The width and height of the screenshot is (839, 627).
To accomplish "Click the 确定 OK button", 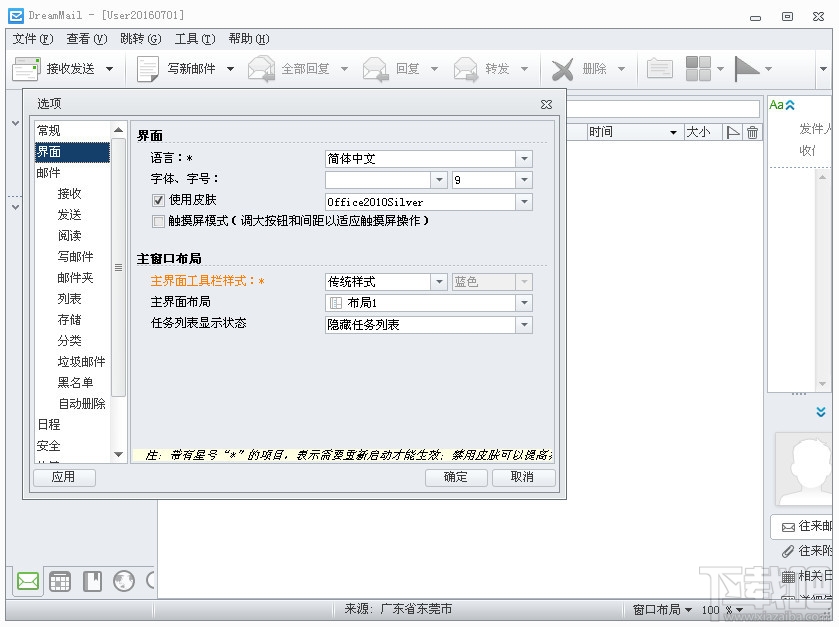I will coord(455,477).
